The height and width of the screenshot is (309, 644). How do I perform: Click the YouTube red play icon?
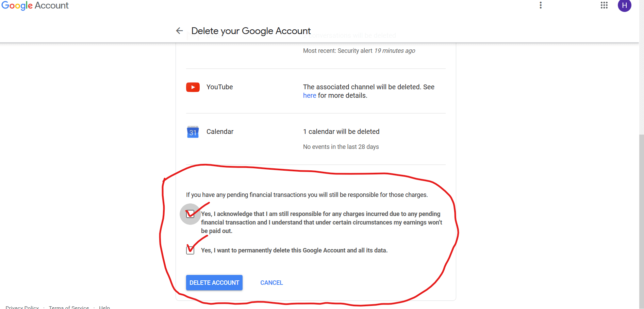click(x=193, y=87)
